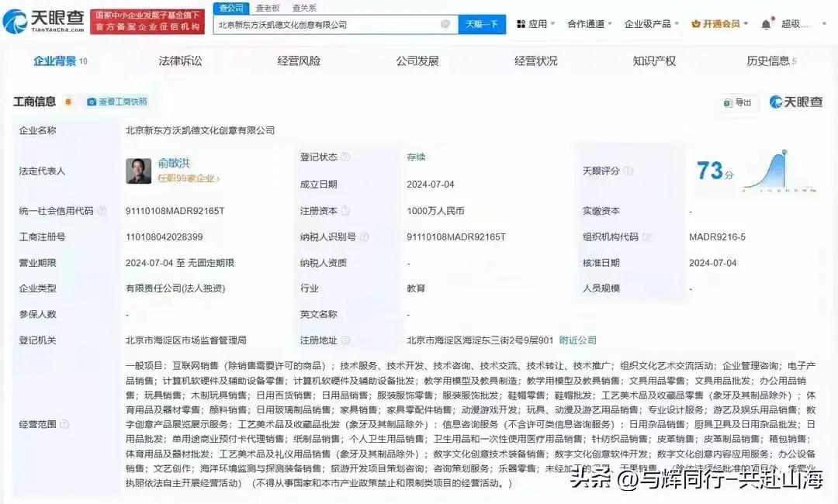Switch to 知识产权 tab
Screen dimensions: 838x504
pyautogui.click(x=655, y=60)
